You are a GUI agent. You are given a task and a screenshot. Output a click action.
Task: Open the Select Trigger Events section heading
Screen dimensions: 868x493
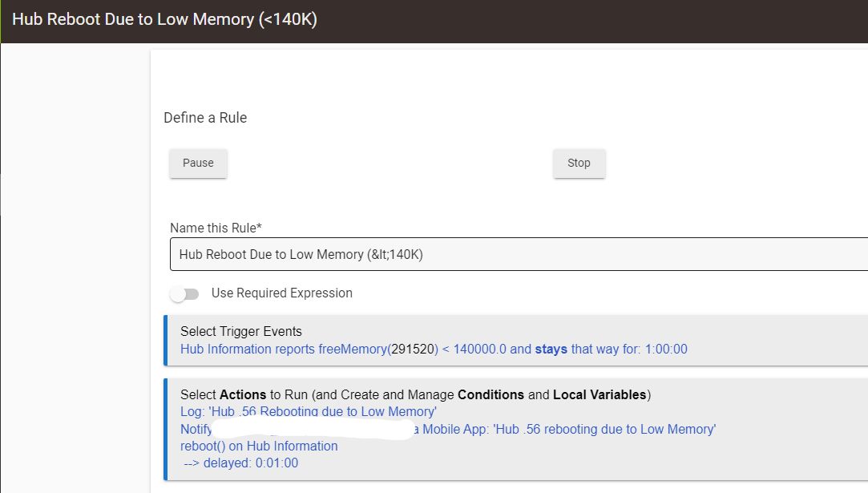(240, 331)
